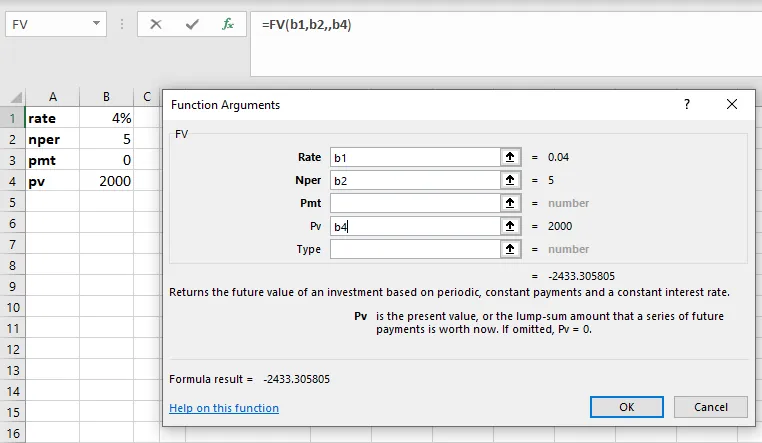Click the Rate input field containing b1
This screenshot has width=762, height=443.
click(x=414, y=157)
